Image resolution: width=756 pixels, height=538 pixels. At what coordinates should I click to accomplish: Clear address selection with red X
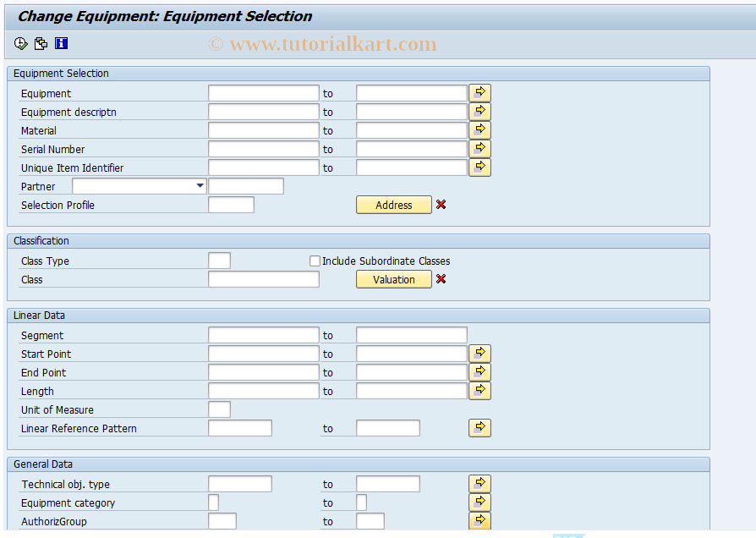tap(441, 204)
